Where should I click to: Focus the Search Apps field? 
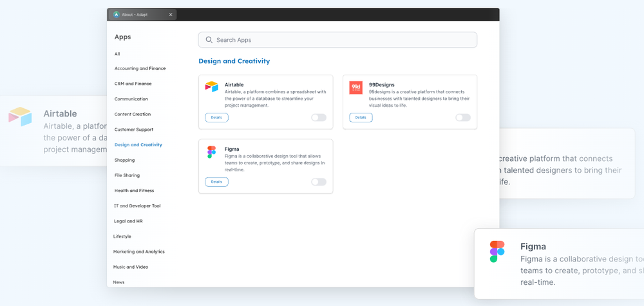pyautogui.click(x=337, y=40)
